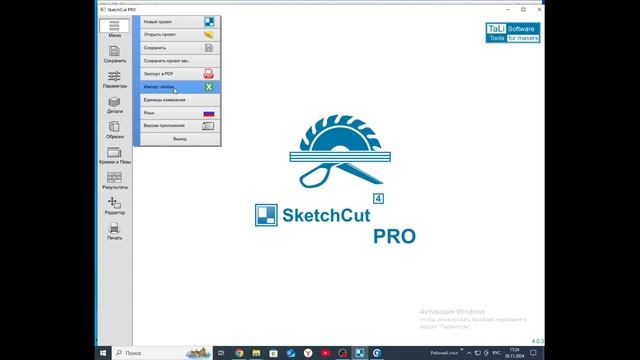The image size is (640, 360).
Task: Open the taskbar clock and date
Action: (514, 353)
